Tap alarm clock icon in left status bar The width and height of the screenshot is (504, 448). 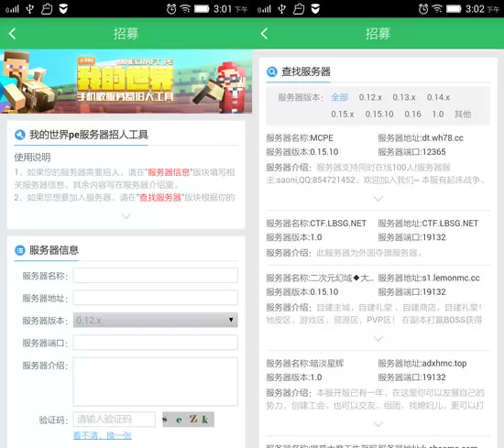[x=171, y=9]
